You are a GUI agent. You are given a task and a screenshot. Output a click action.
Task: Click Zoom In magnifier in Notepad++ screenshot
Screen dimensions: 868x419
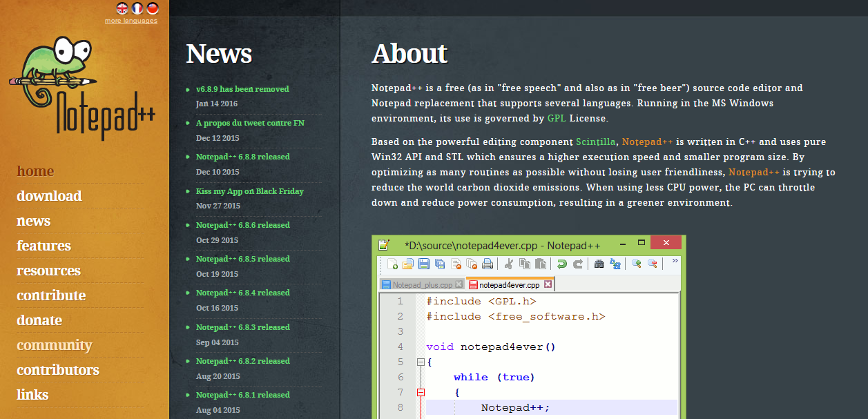tap(637, 264)
